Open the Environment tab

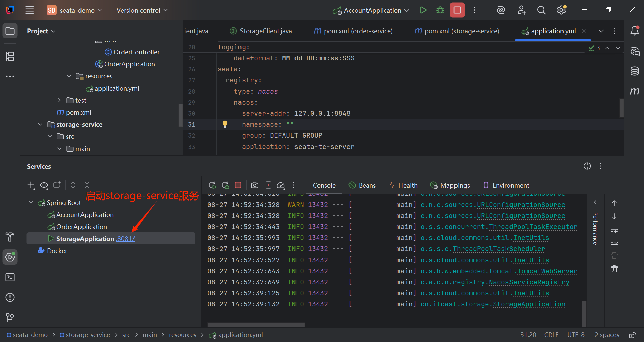click(506, 185)
